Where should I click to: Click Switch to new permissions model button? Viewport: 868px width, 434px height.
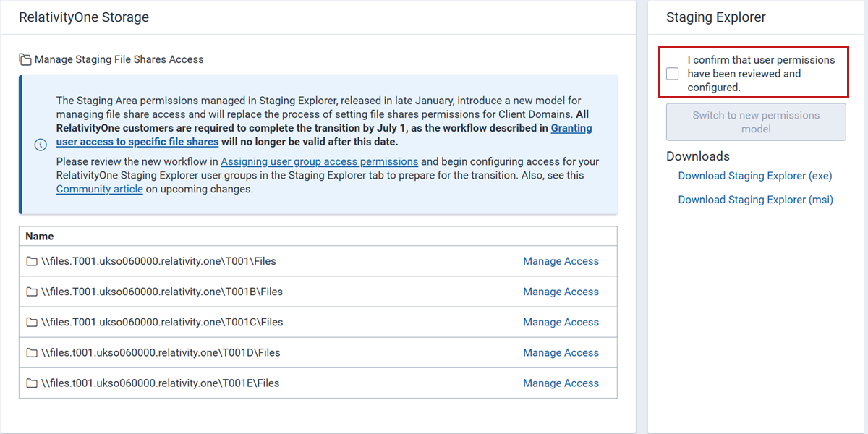pyautogui.click(x=756, y=122)
